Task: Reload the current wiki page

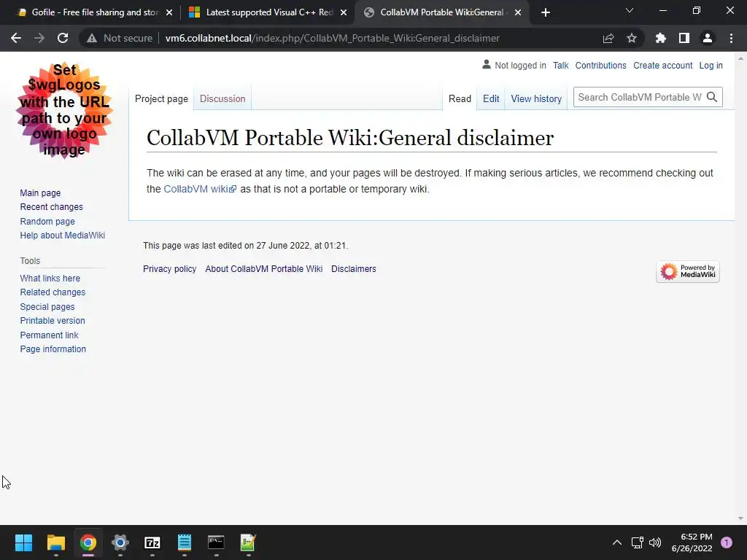Action: pos(63,38)
